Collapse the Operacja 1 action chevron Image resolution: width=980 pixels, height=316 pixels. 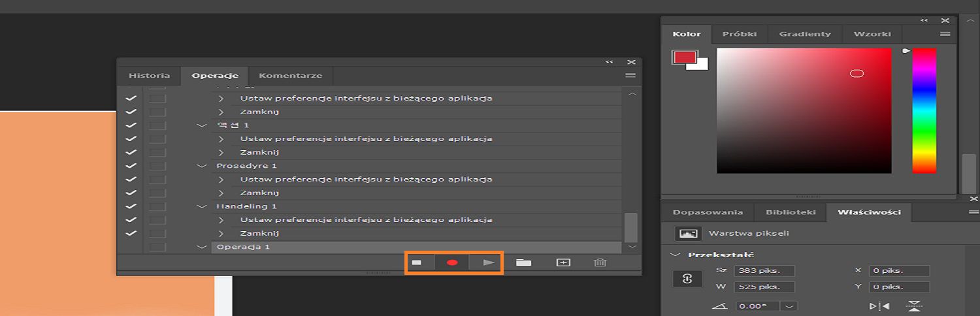pyautogui.click(x=201, y=247)
